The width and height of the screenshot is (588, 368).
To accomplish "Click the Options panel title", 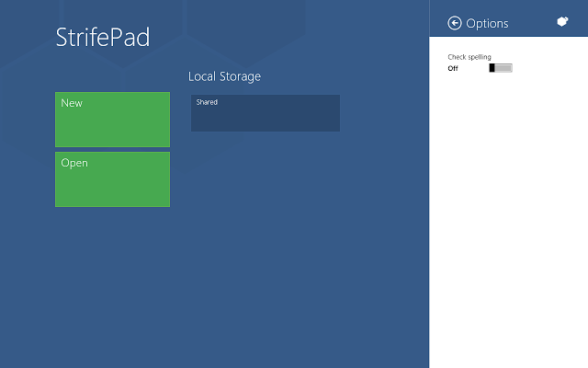I will (487, 24).
